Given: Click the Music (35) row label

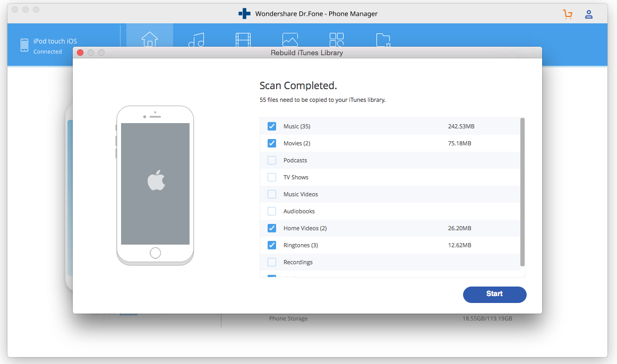Looking at the screenshot, I should pos(297,126).
